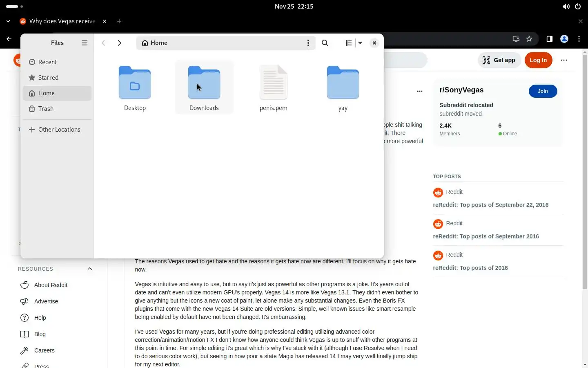The width and height of the screenshot is (588, 368).
Task: Click the install app icon in address bar
Action: tap(516, 39)
